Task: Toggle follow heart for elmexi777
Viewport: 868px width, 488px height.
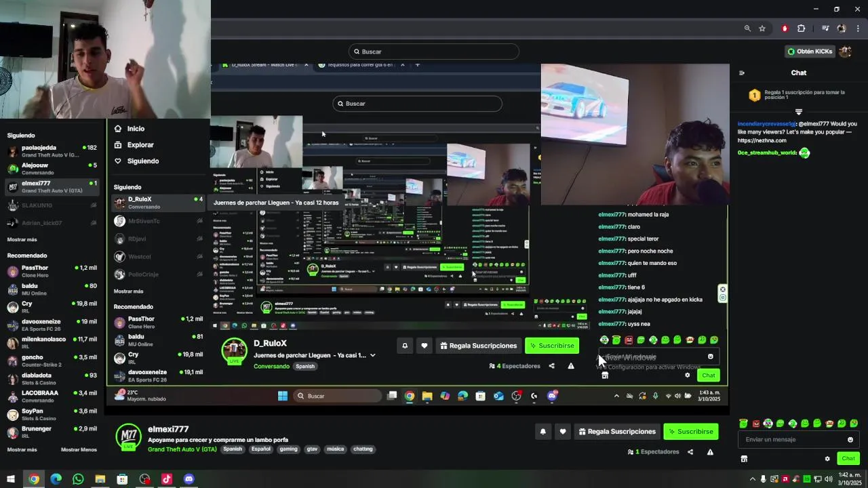Action: tap(563, 432)
